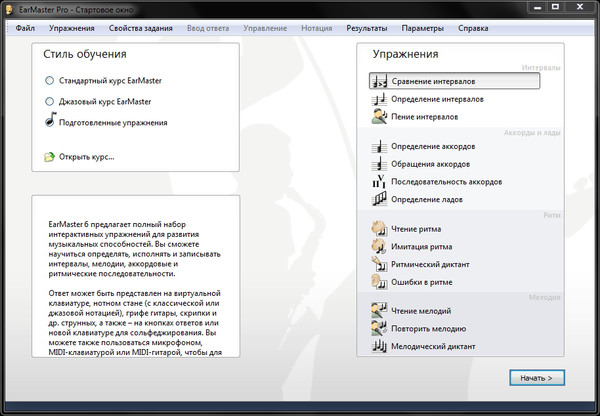Viewport: 600px width, 416px height.
Task: Click the Сравнение интервалов exercise icon
Action: [379, 80]
